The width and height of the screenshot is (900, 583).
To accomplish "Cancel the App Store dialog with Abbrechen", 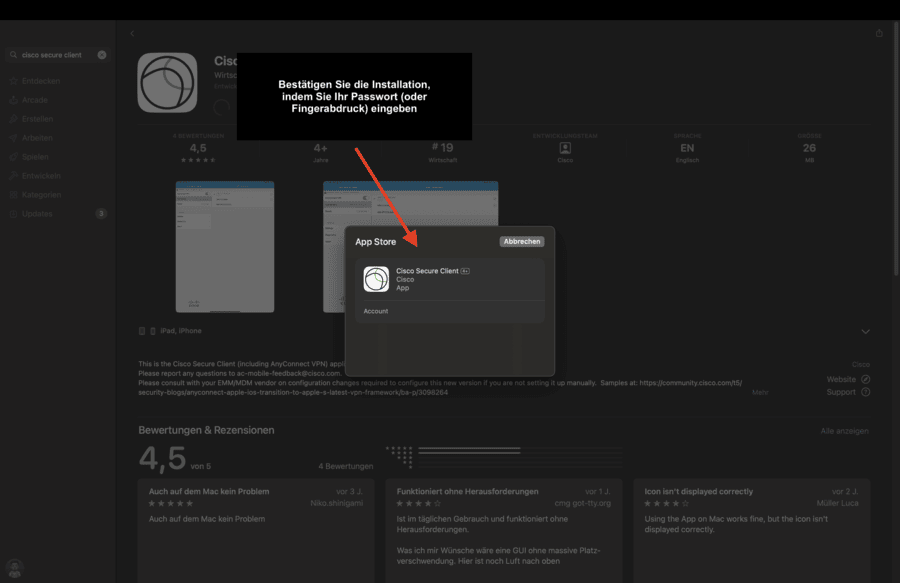I will pyautogui.click(x=522, y=242).
